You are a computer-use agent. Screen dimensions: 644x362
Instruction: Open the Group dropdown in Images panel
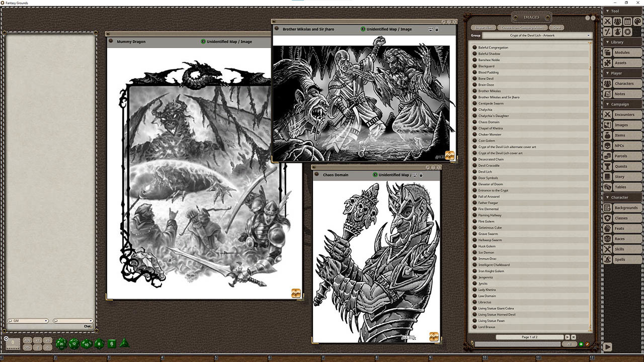(x=537, y=36)
